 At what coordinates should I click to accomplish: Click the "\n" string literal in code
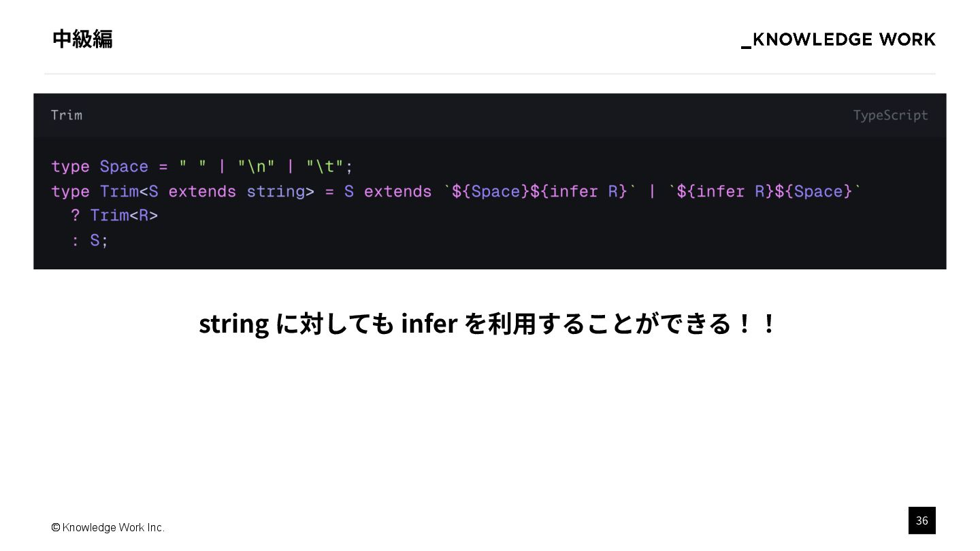pyautogui.click(x=257, y=167)
